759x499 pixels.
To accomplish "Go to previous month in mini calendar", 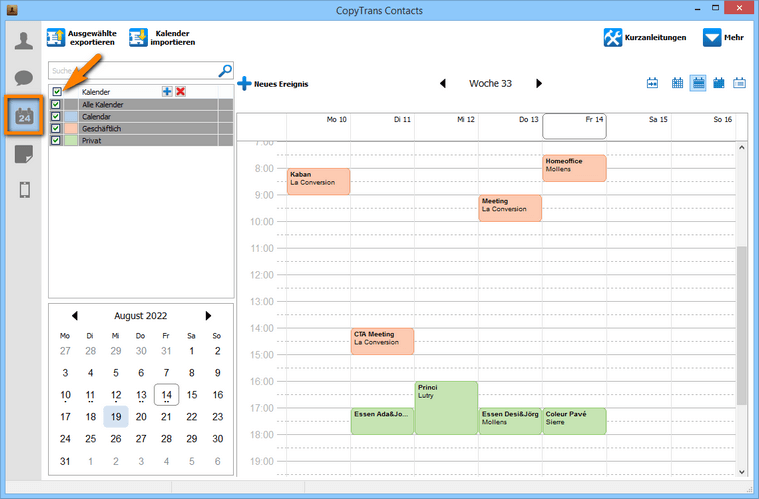I will click(75, 316).
